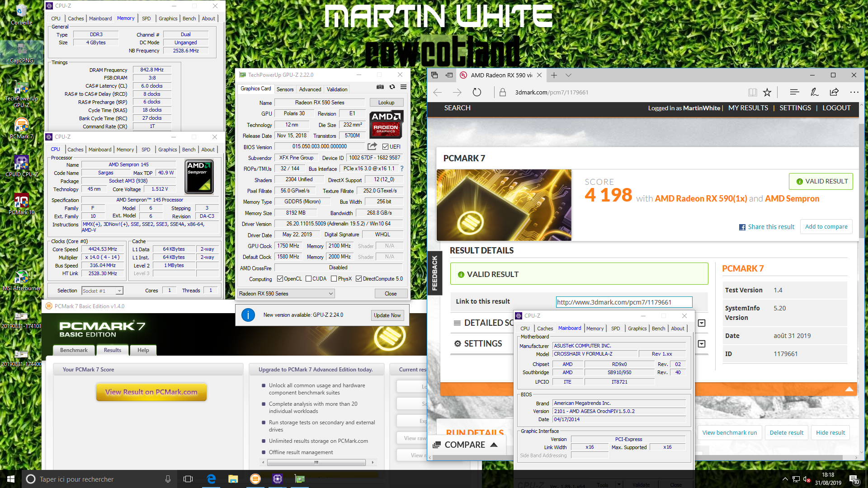This screenshot has width=868, height=488.
Task: Open Socket #1 selection dropdown in CPU-Z
Action: [x=103, y=291]
